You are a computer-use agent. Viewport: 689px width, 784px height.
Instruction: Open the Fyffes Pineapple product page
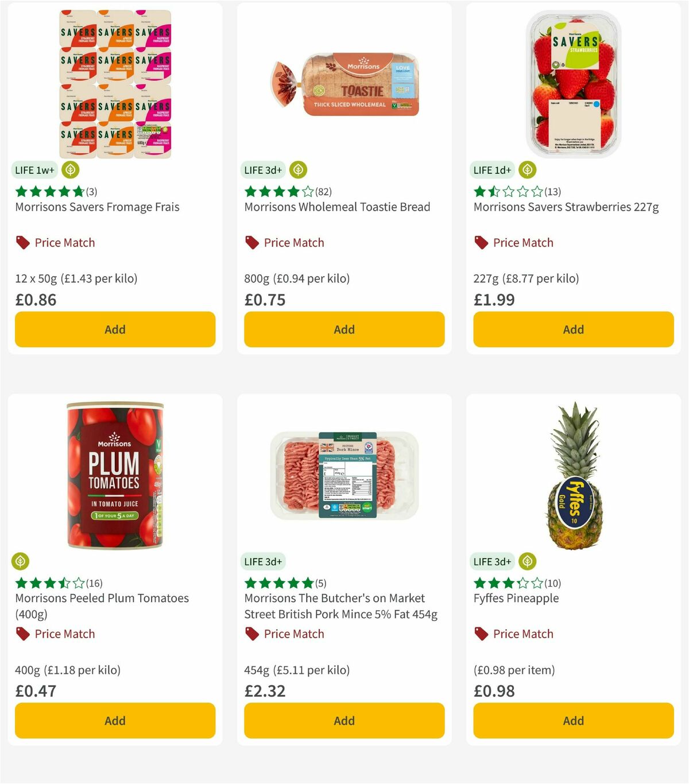click(x=516, y=597)
